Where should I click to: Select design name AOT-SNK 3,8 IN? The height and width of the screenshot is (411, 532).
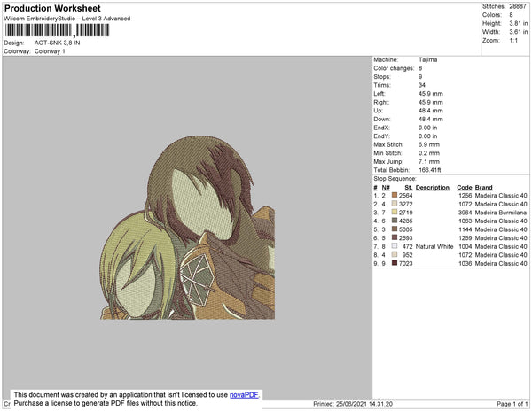click(57, 43)
